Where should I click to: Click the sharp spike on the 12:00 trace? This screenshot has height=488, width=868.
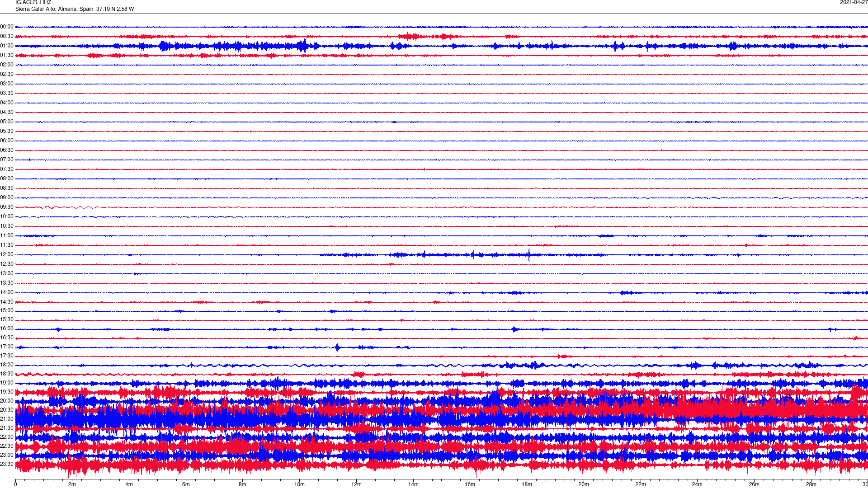coord(529,253)
